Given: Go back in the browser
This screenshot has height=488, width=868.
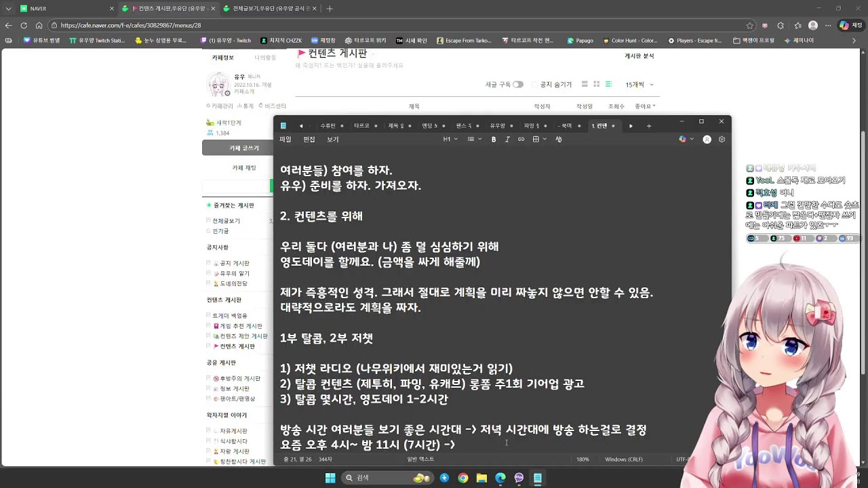Looking at the screenshot, I should (9, 25).
